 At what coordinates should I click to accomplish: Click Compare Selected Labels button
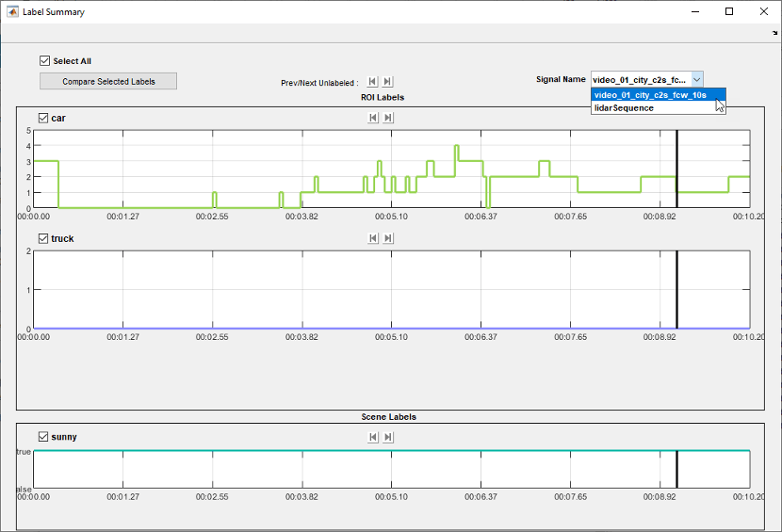coord(108,81)
